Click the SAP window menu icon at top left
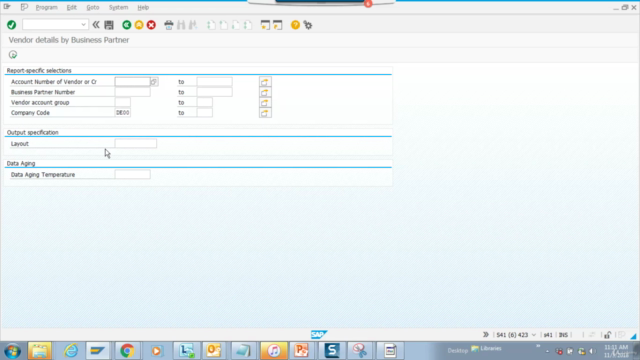This screenshot has width=640, height=360. pyautogui.click(x=7, y=7)
